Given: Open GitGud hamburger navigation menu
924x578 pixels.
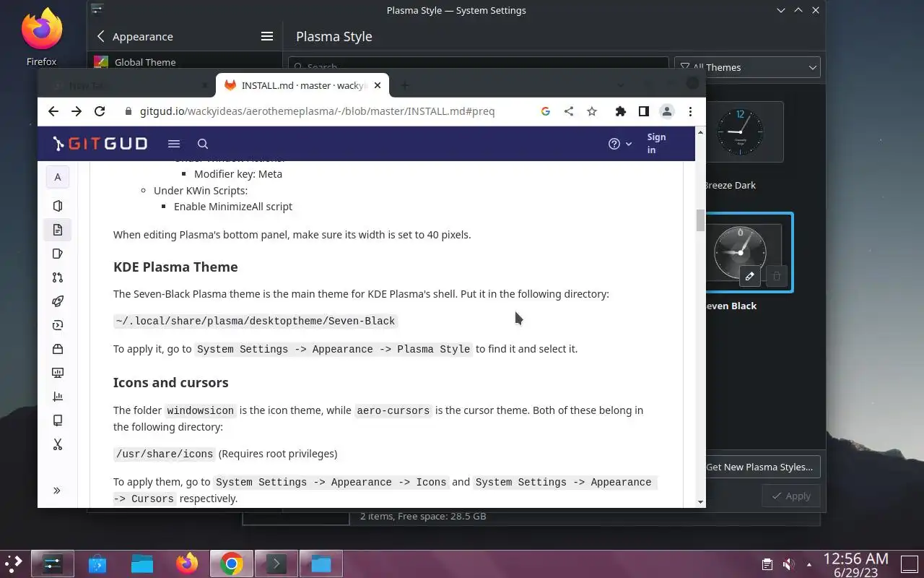Looking at the screenshot, I should (174, 144).
